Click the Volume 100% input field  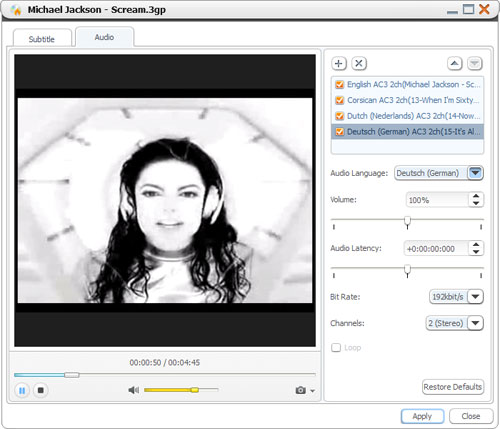pos(437,200)
